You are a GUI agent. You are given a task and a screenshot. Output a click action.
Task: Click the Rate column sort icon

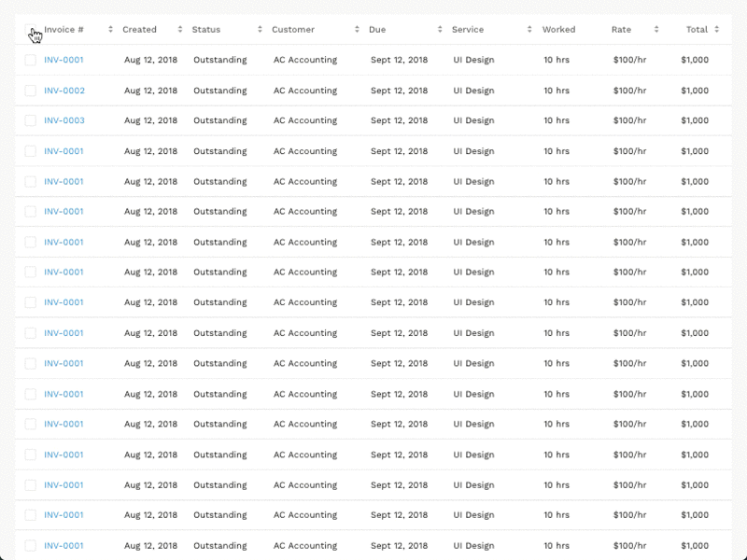tap(656, 29)
